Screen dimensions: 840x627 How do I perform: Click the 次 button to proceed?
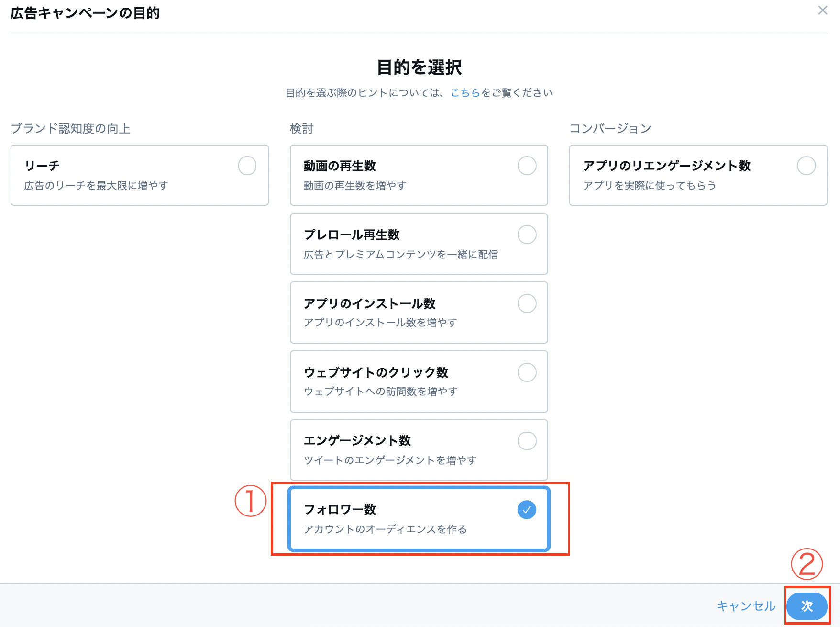(807, 606)
